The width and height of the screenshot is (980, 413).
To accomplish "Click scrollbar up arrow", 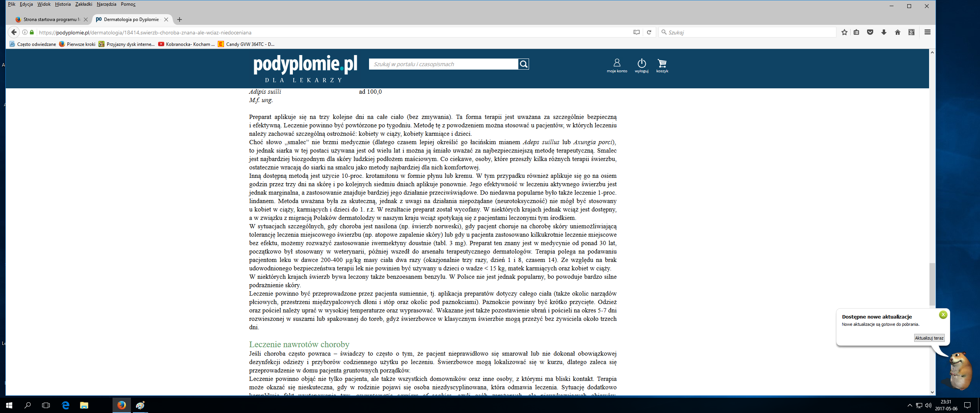I will (932, 52).
